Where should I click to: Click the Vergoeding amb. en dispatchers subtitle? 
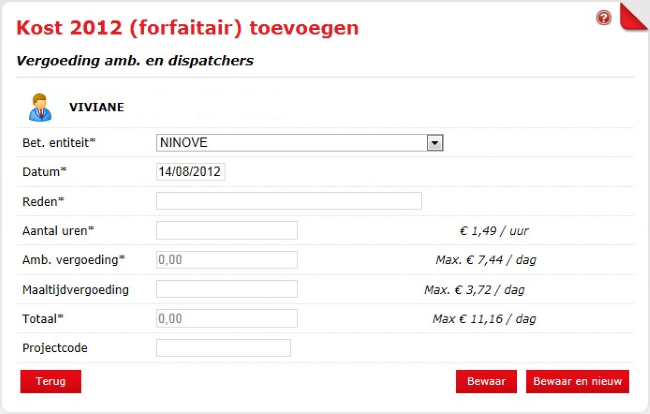point(135,61)
